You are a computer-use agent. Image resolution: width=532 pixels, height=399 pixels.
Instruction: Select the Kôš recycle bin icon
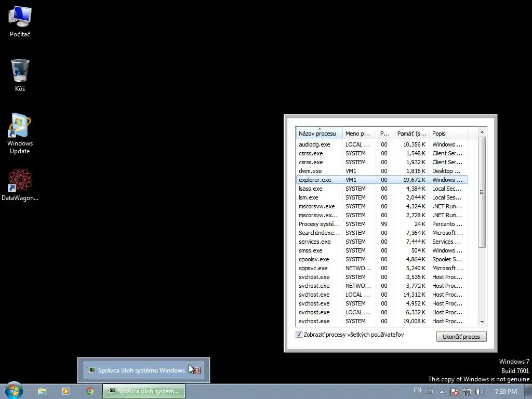(x=20, y=76)
